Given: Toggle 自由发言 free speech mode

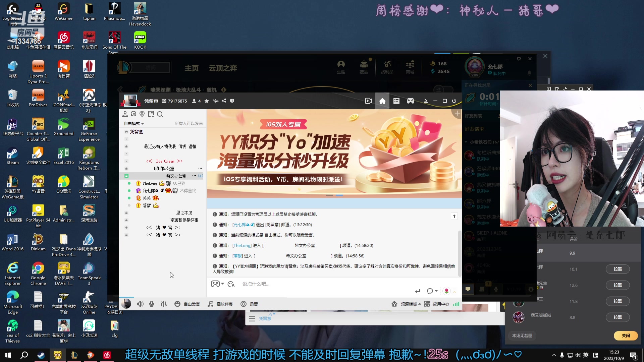Looking at the screenshot, I should click(x=187, y=304).
